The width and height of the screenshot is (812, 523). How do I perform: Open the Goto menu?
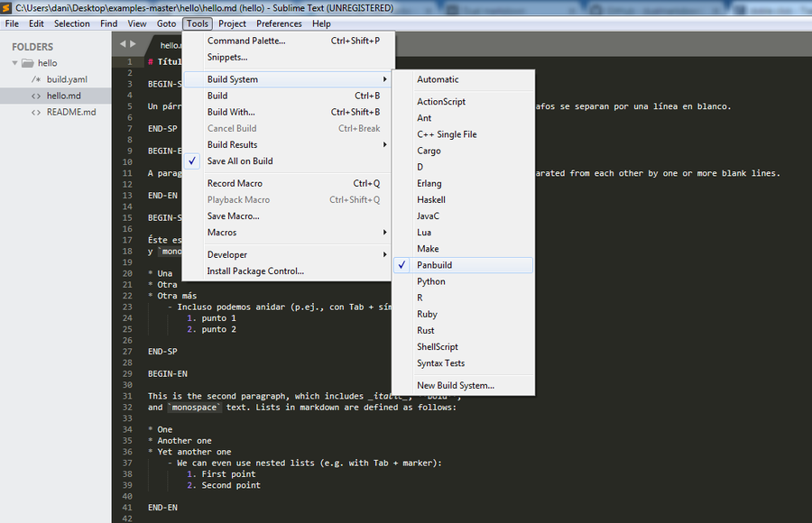pyautogui.click(x=166, y=23)
